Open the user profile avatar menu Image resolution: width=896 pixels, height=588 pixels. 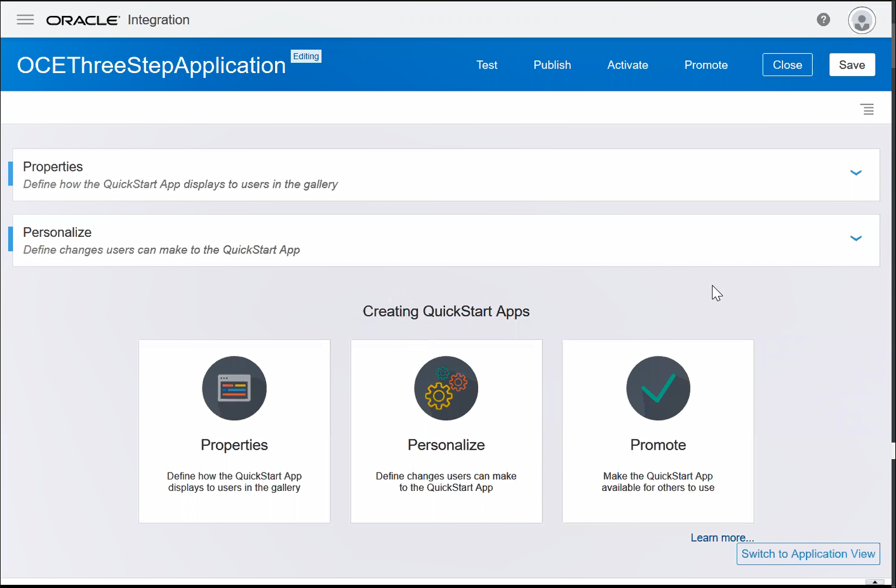click(x=862, y=20)
